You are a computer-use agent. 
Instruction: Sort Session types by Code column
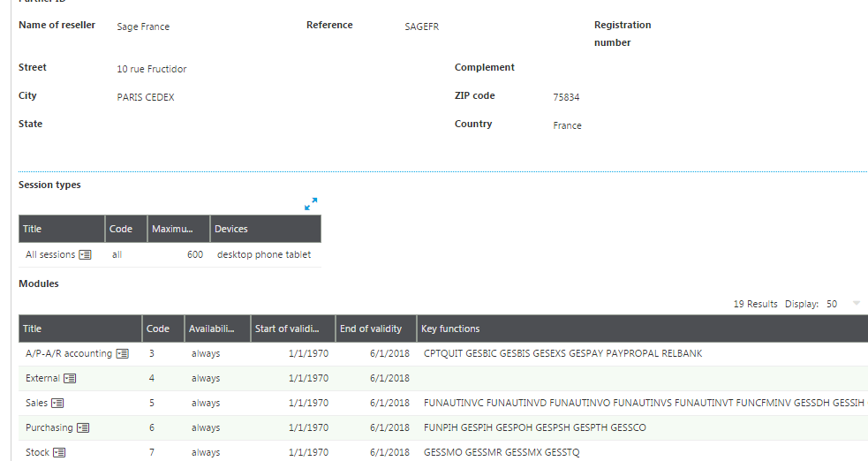pos(126,229)
